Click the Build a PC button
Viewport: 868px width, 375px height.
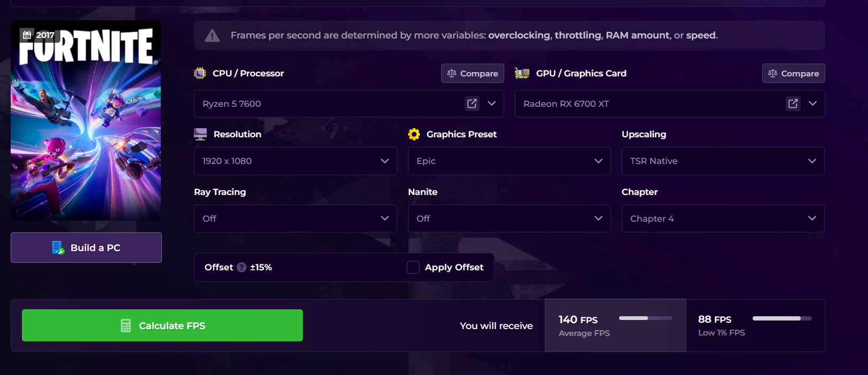[x=86, y=247]
